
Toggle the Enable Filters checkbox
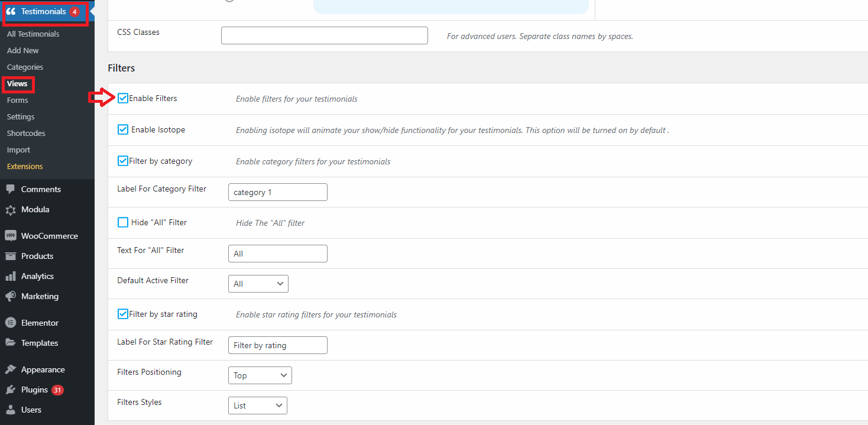click(x=123, y=98)
